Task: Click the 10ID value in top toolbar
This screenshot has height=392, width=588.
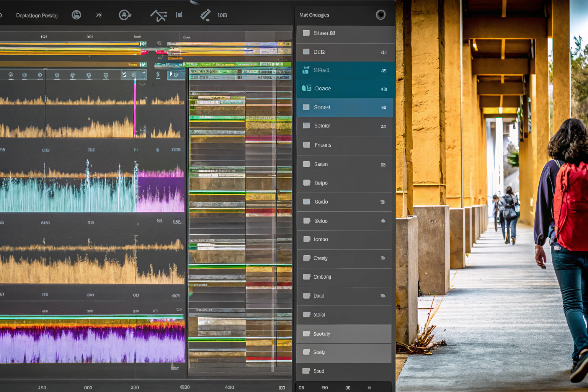Action: [x=222, y=15]
